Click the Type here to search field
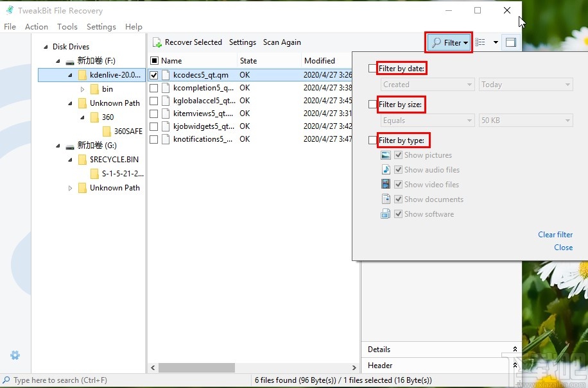The width and height of the screenshot is (588, 388). click(x=60, y=380)
